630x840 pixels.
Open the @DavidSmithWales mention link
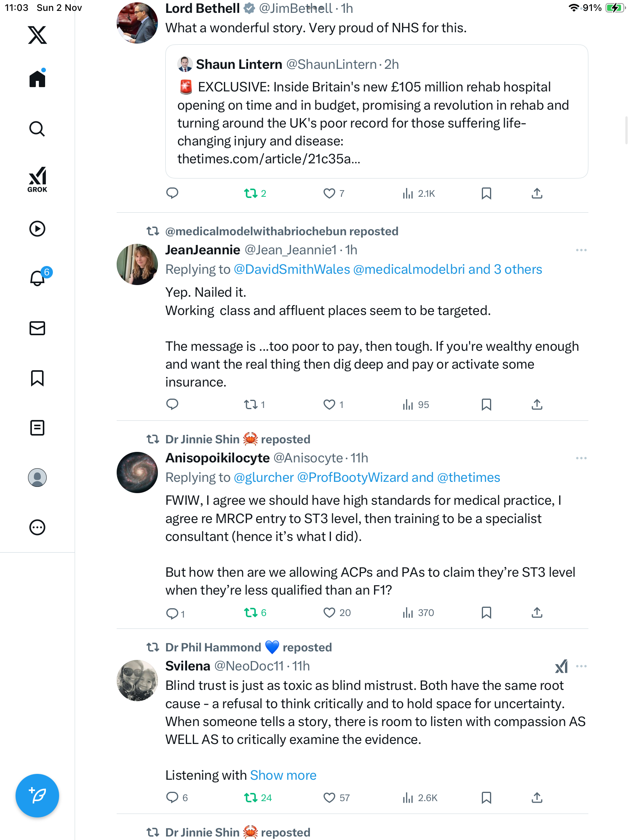[x=292, y=269]
